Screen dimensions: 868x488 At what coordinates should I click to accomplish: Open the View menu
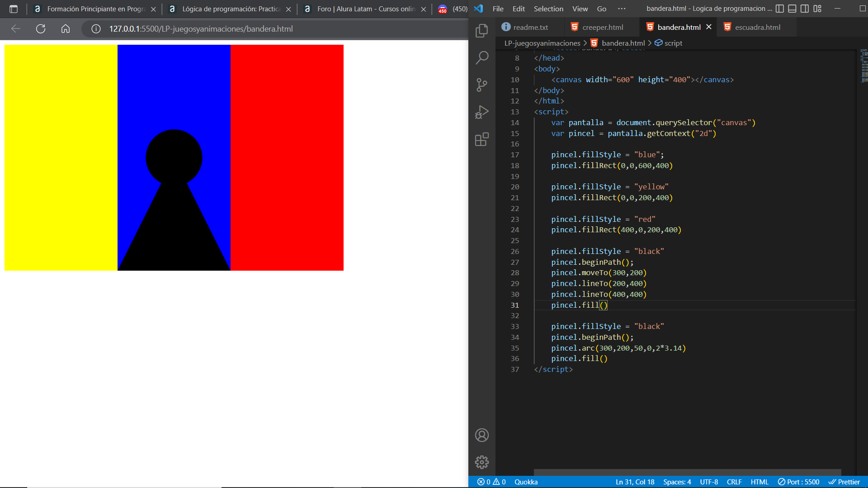point(580,9)
